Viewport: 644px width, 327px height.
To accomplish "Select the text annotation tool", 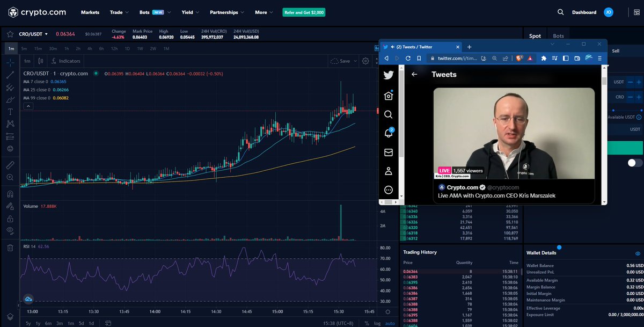I will pyautogui.click(x=10, y=112).
